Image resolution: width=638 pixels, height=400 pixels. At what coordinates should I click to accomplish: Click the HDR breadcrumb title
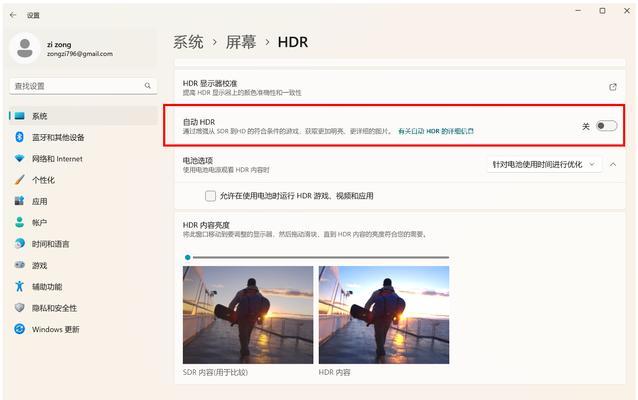(x=293, y=42)
